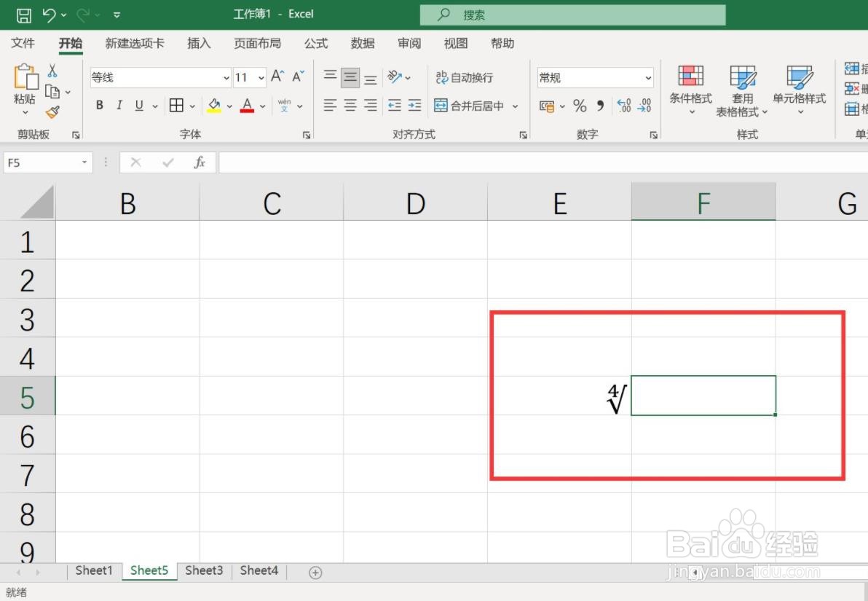This screenshot has width=868, height=601.
Task: Click the fx Insert Function icon
Action: click(200, 162)
